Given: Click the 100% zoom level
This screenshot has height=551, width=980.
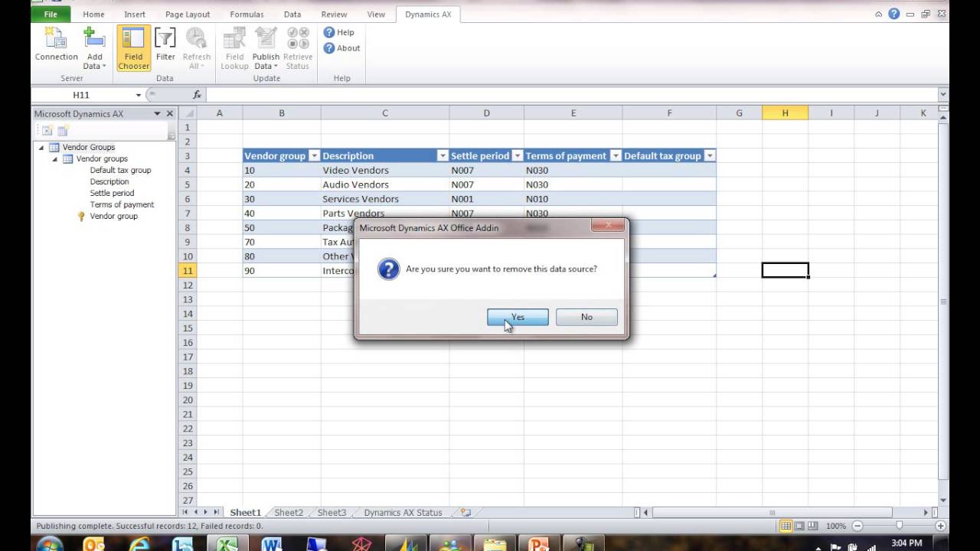Looking at the screenshot, I should 836,526.
